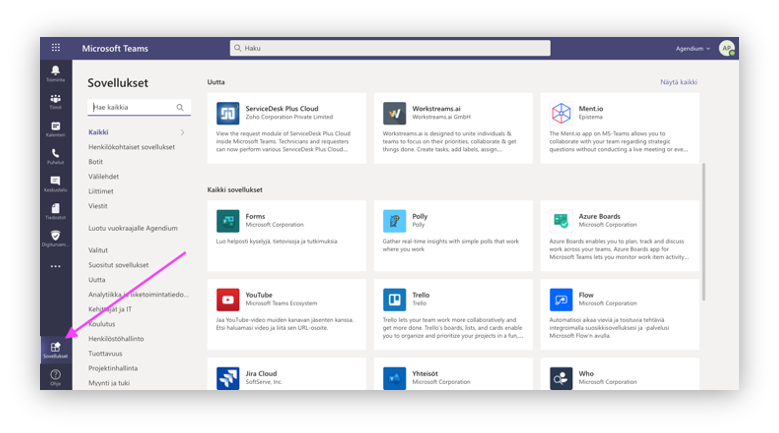The width and height of the screenshot is (779, 433).
Task: Open the Azure Boards app title
Action: coord(599,216)
